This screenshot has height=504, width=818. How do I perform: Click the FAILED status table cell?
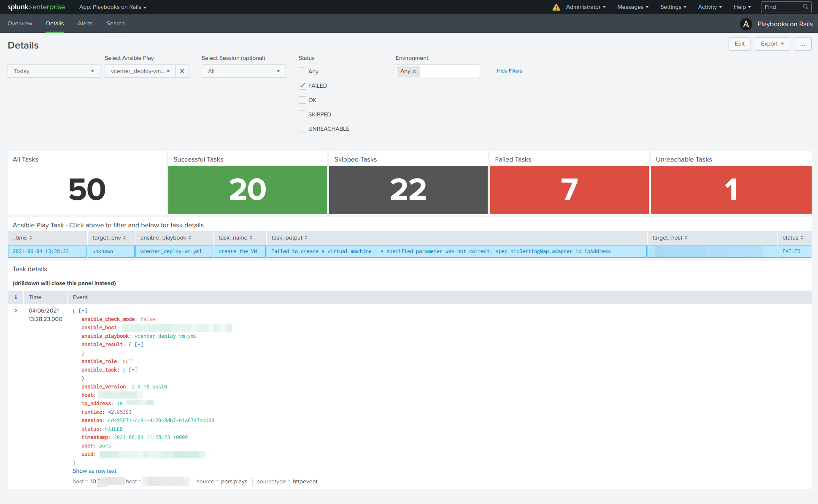point(794,251)
